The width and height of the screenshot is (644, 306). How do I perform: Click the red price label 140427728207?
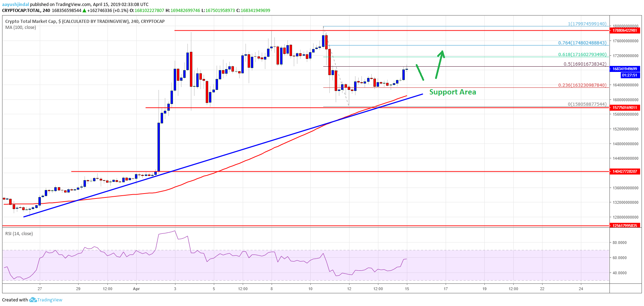click(625, 172)
